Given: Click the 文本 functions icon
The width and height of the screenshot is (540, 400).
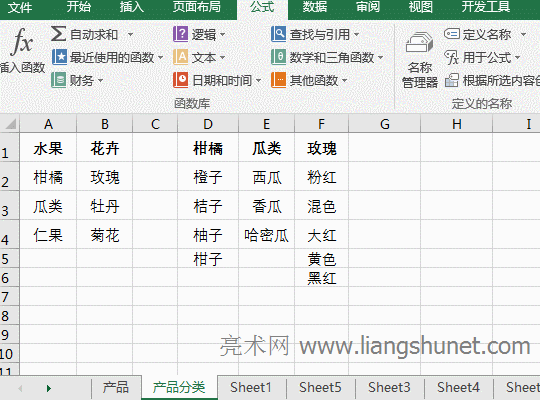Looking at the screenshot, I should pos(180,57).
